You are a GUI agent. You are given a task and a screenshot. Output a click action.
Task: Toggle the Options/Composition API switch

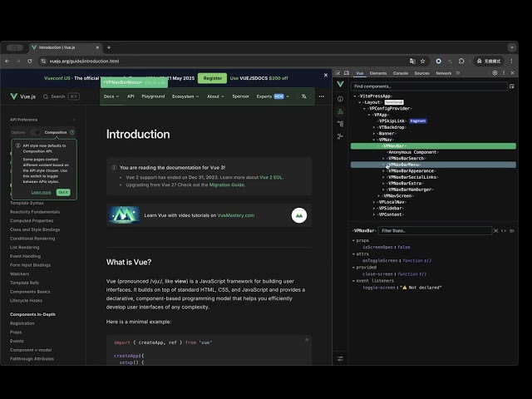(35, 132)
